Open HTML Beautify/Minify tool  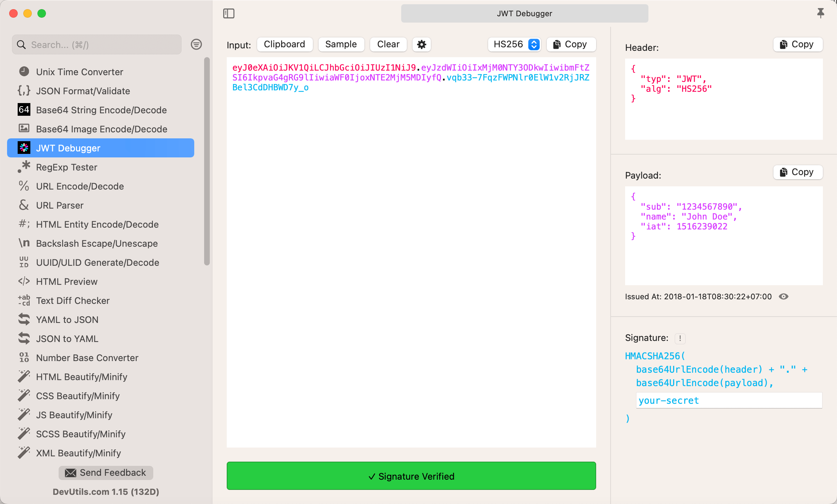pos(101,377)
